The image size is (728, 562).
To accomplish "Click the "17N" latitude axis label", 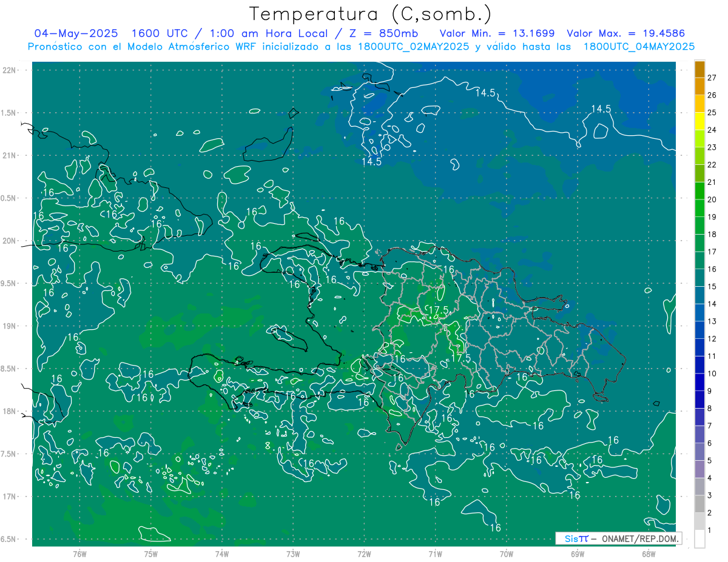I will tap(10, 497).
